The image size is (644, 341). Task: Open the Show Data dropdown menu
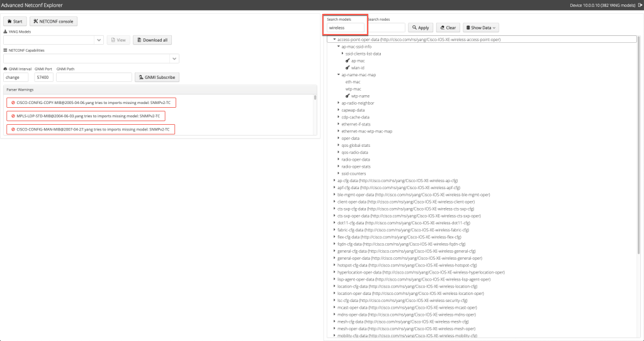(481, 28)
